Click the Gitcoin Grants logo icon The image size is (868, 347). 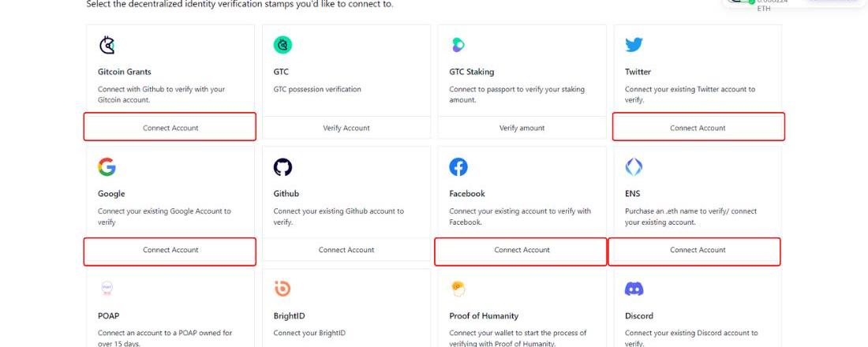tap(107, 45)
